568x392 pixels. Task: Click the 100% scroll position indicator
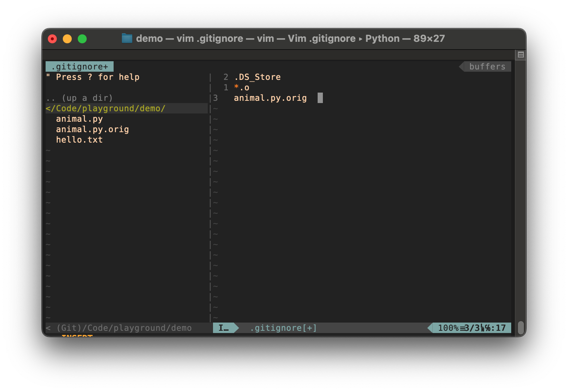coord(448,328)
